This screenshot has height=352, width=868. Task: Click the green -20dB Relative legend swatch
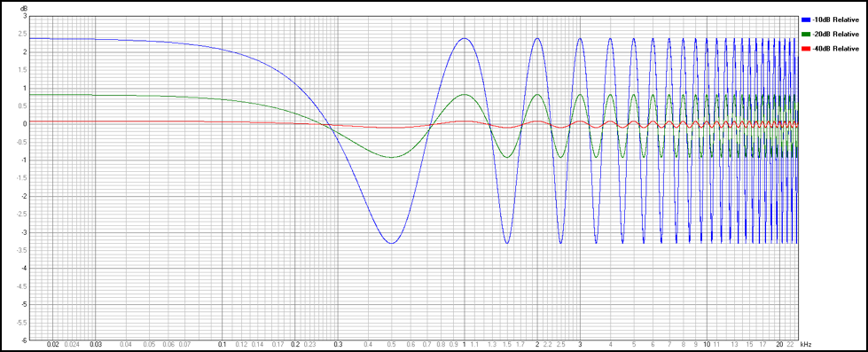[x=806, y=35]
